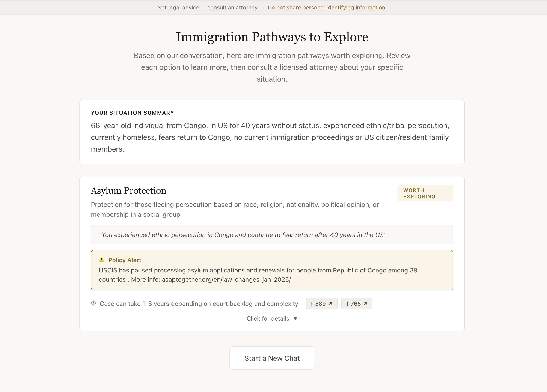547x392 pixels.
Task: Click the case timeline estimate text
Action: (199, 304)
